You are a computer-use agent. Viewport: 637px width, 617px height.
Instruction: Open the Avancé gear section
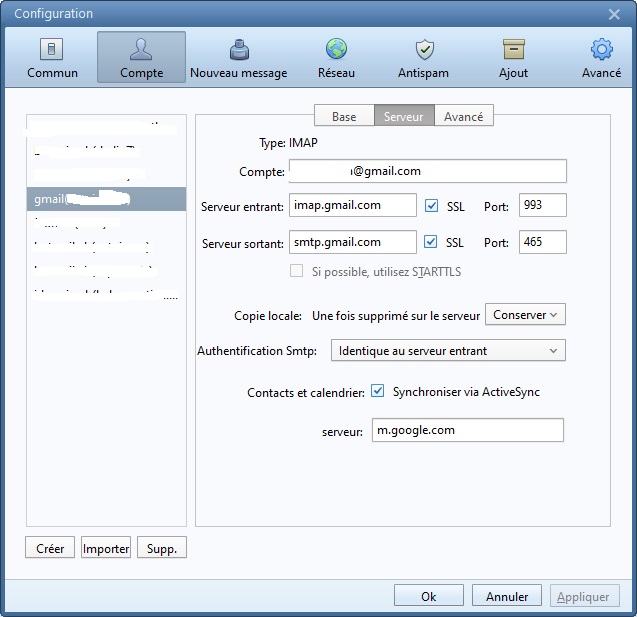pyautogui.click(x=601, y=58)
